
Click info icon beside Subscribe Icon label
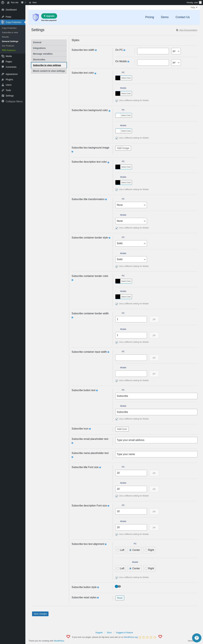[x=90, y=429]
